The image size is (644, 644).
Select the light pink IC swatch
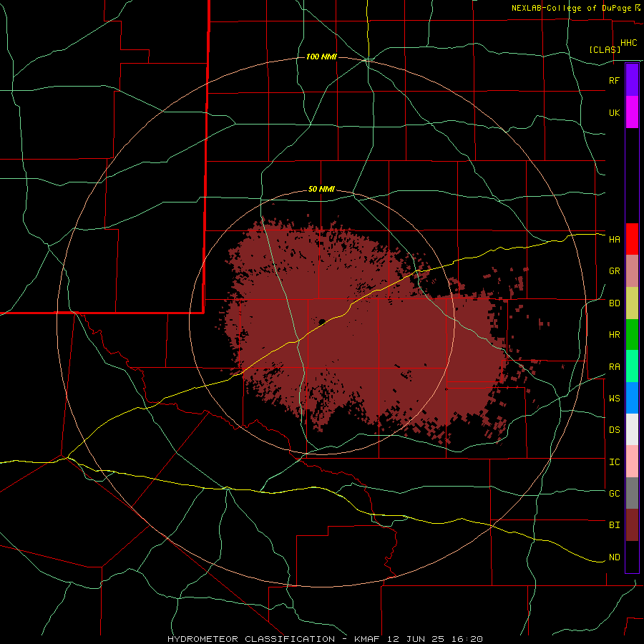point(632,462)
